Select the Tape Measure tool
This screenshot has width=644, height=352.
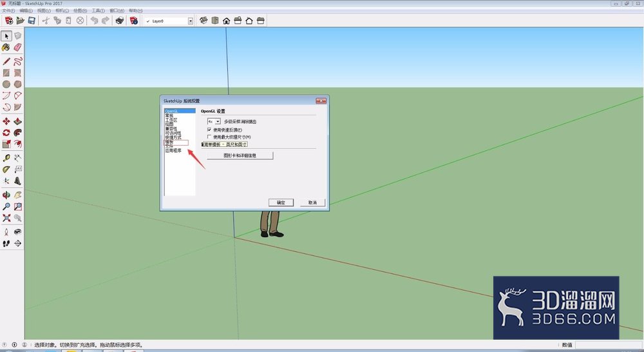(x=6, y=158)
